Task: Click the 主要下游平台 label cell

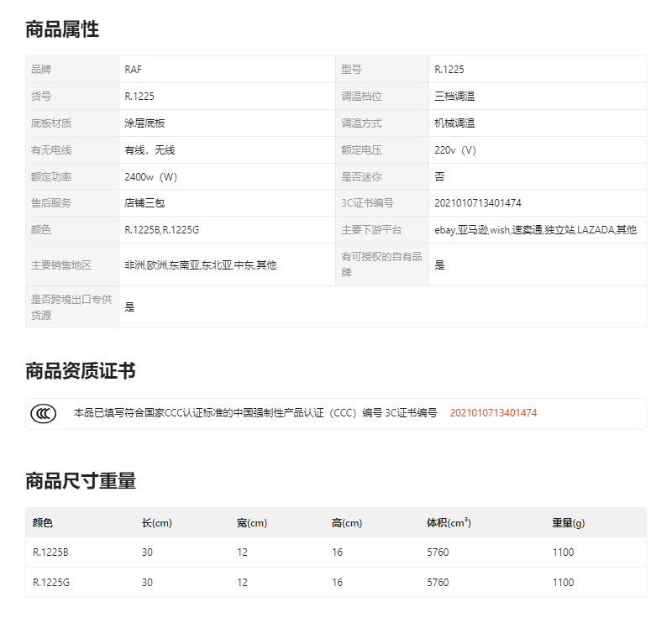Action: coord(382,230)
